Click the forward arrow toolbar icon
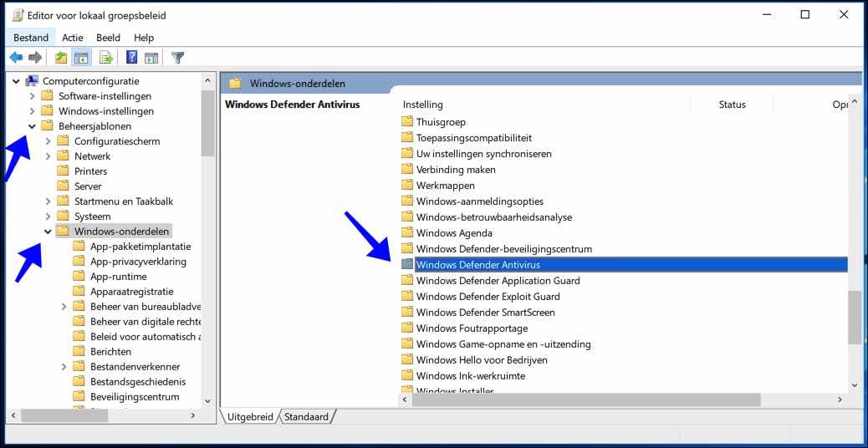 (35, 58)
